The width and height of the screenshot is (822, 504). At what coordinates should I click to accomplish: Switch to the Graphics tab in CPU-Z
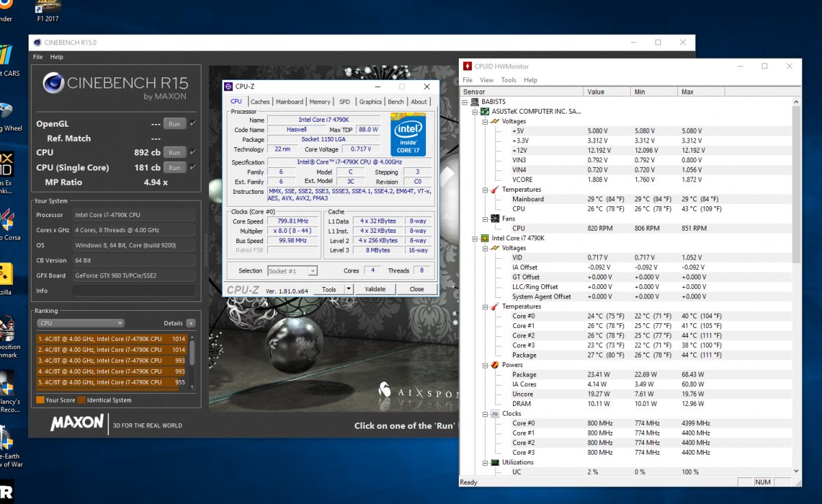[371, 102]
